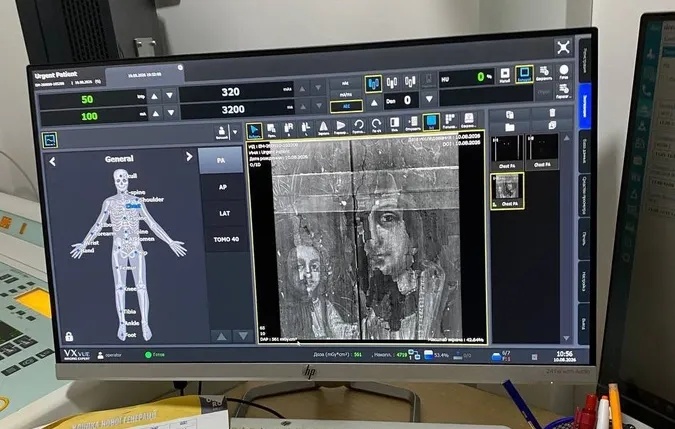The image size is (675, 429).
Task: Select the third AEC chamber configuration
Action: [x=410, y=81]
